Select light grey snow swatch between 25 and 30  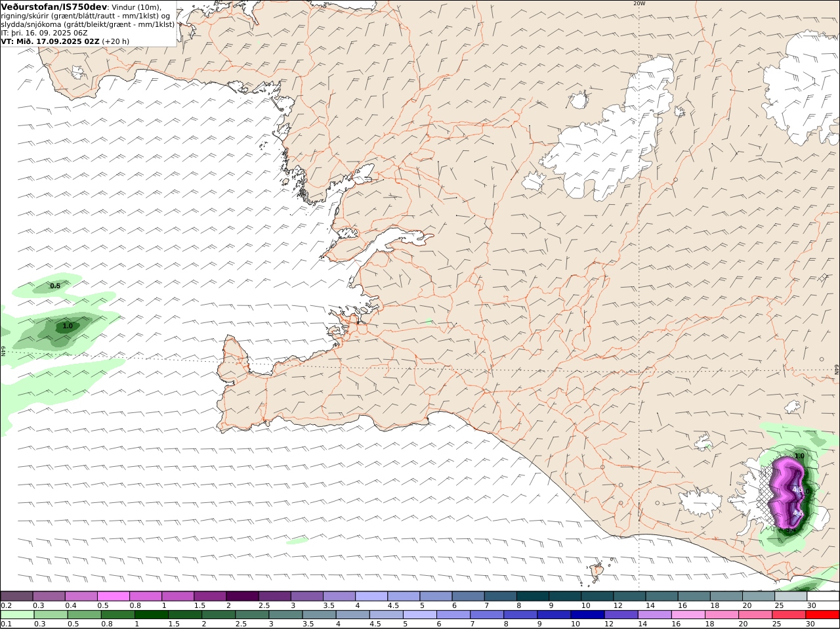click(x=791, y=596)
